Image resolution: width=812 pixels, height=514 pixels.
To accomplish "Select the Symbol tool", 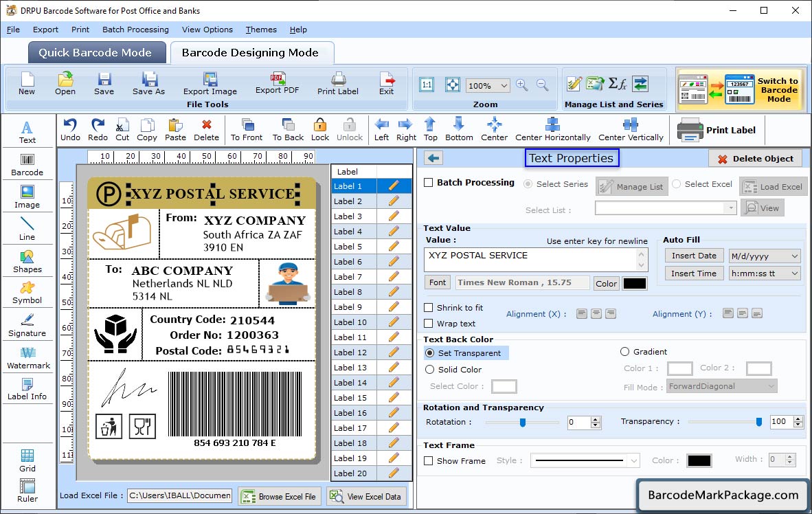I will tap(27, 293).
